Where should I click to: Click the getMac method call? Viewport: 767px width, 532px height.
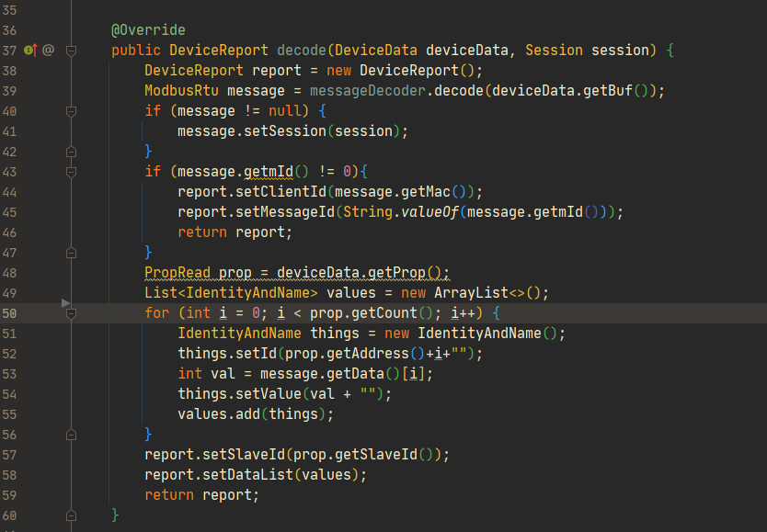click(425, 192)
